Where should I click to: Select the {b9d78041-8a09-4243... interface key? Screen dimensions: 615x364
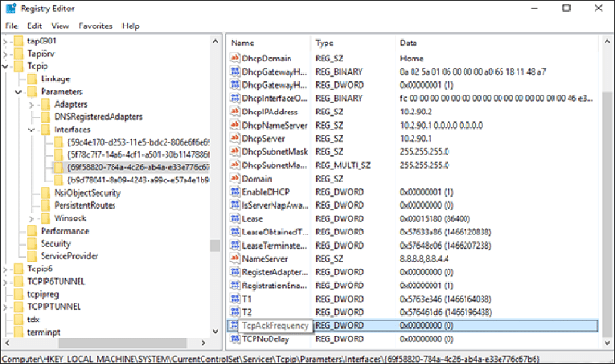tap(138, 180)
